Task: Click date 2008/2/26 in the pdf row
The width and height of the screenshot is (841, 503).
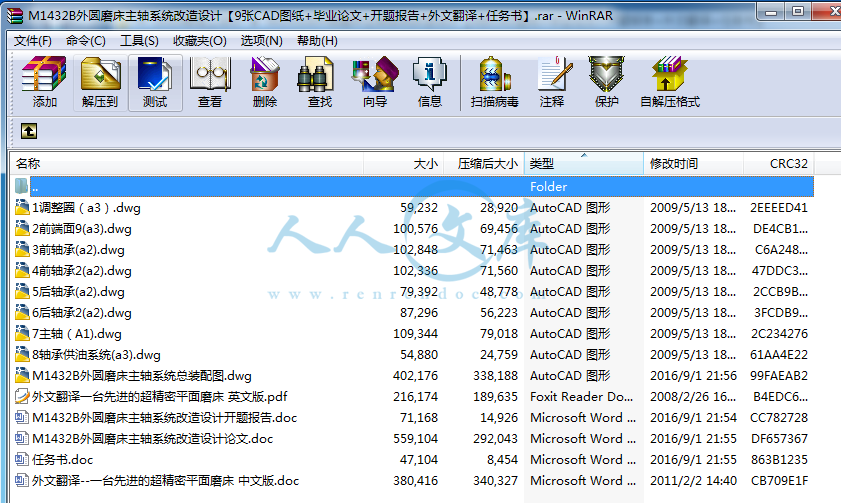Action: coord(692,396)
